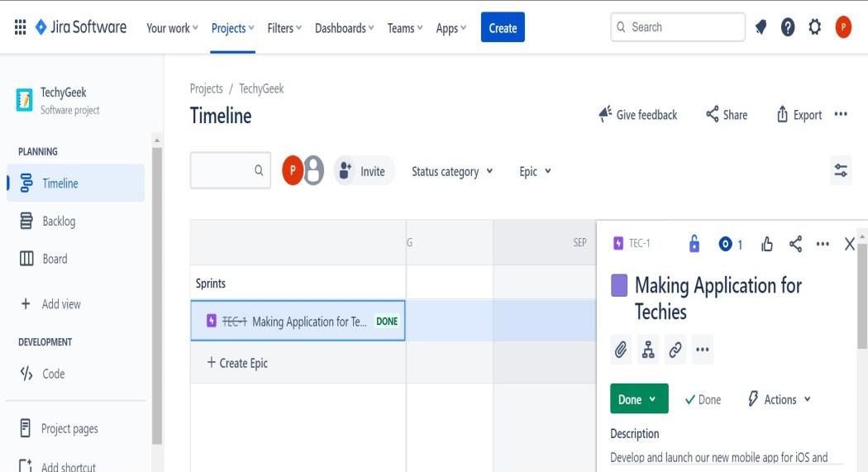This screenshot has width=868, height=472.
Task: Expand the Filters menu
Action: [x=284, y=27]
